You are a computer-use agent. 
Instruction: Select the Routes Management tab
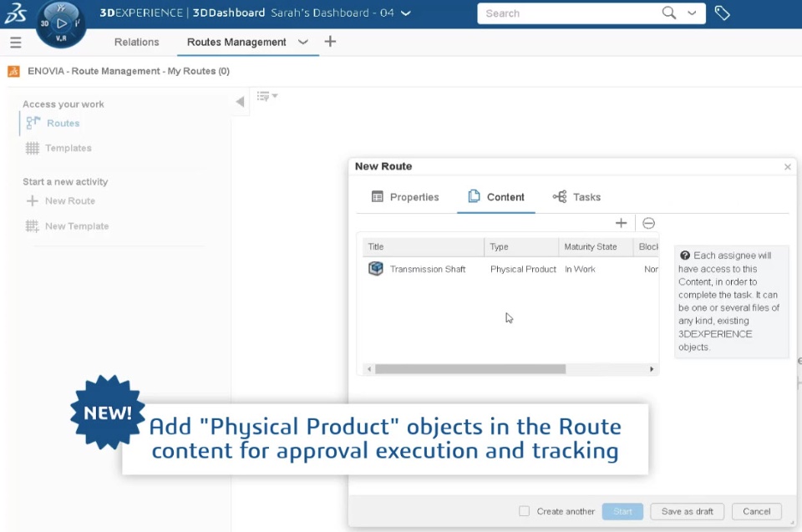click(x=236, y=43)
